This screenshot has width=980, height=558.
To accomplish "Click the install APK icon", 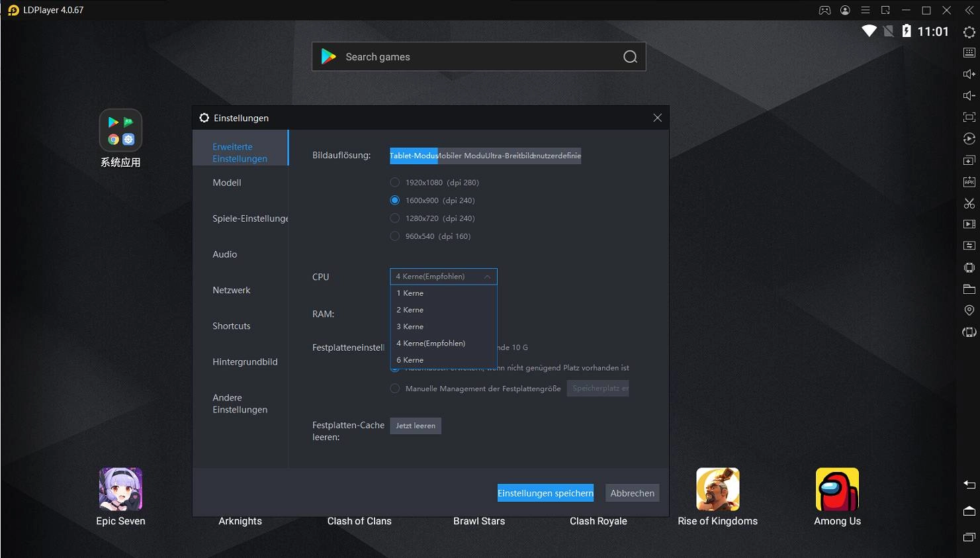I will [x=969, y=181].
